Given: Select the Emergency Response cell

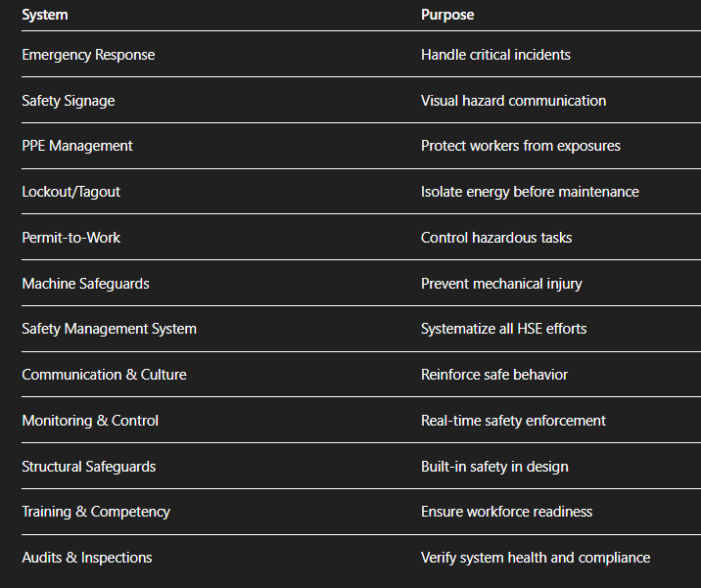Looking at the screenshot, I should pos(88,55).
